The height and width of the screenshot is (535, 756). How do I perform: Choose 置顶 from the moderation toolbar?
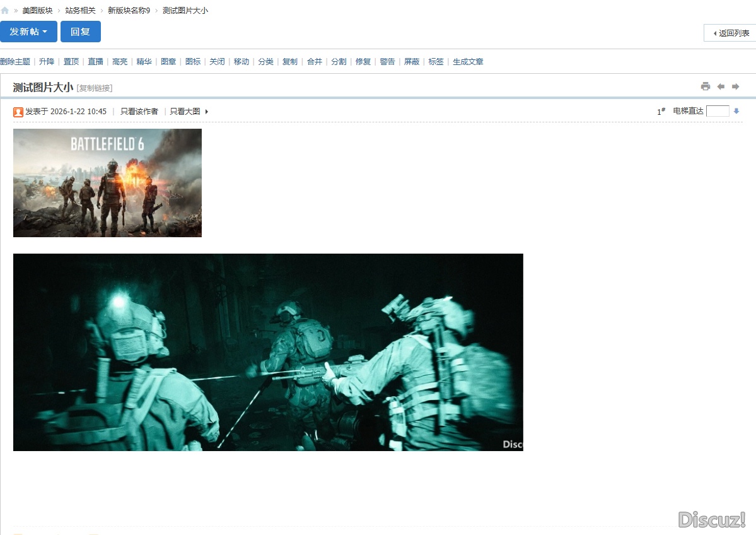pyautogui.click(x=71, y=62)
